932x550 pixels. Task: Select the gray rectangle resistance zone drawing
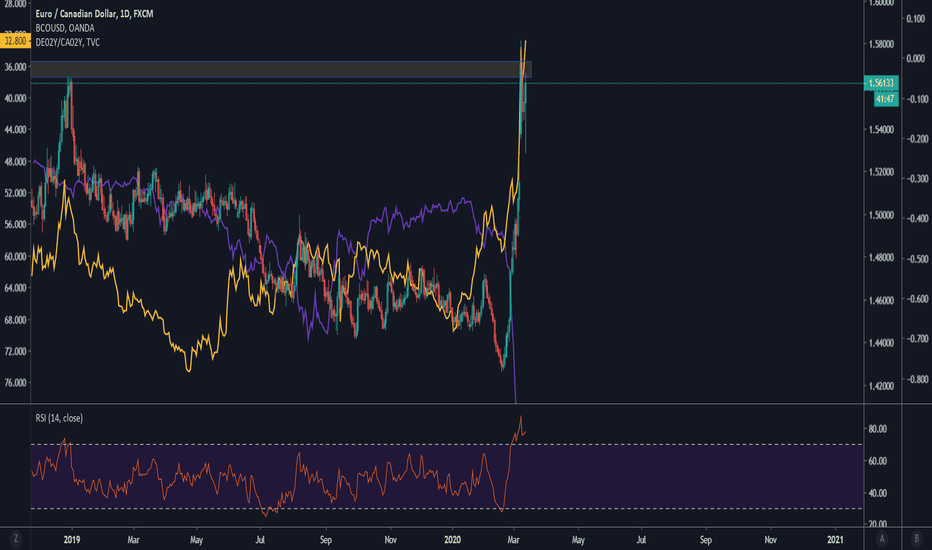(279, 70)
